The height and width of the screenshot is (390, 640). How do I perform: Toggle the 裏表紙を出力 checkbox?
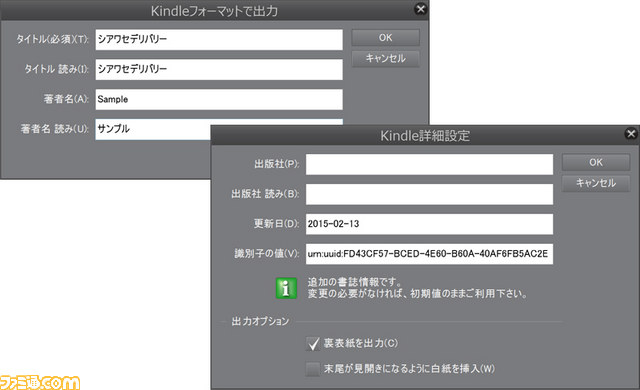point(313,343)
